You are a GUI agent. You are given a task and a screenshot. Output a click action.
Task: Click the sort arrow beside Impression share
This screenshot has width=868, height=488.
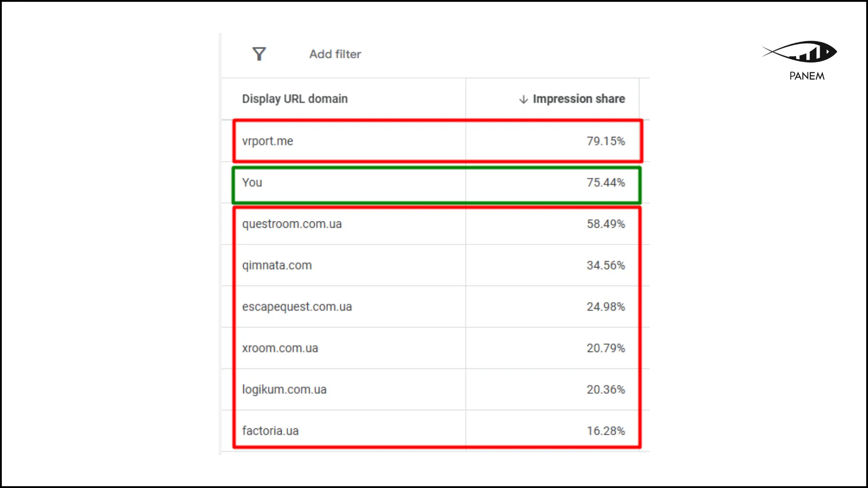(x=524, y=99)
